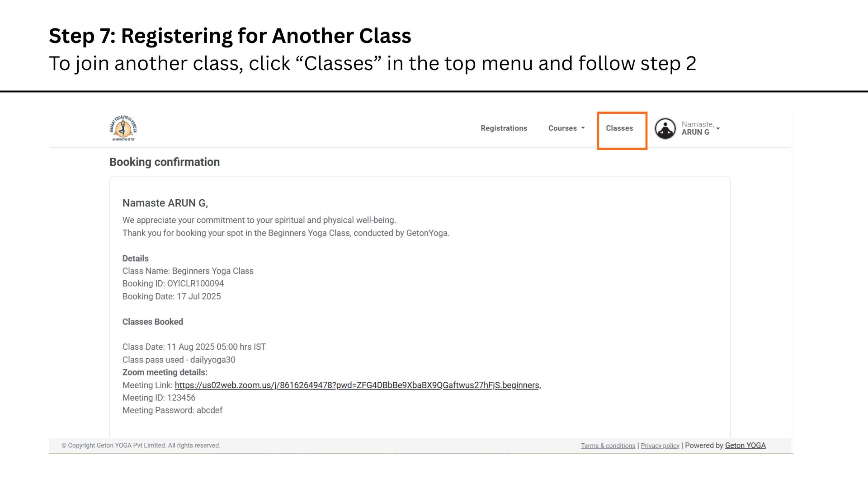Open the Privacy policy link
The width and height of the screenshot is (868, 488).
[x=660, y=446]
